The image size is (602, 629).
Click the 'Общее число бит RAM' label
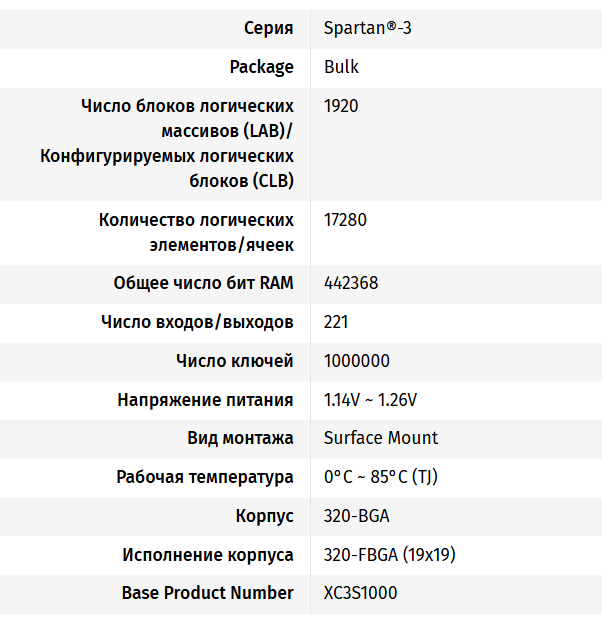203,283
